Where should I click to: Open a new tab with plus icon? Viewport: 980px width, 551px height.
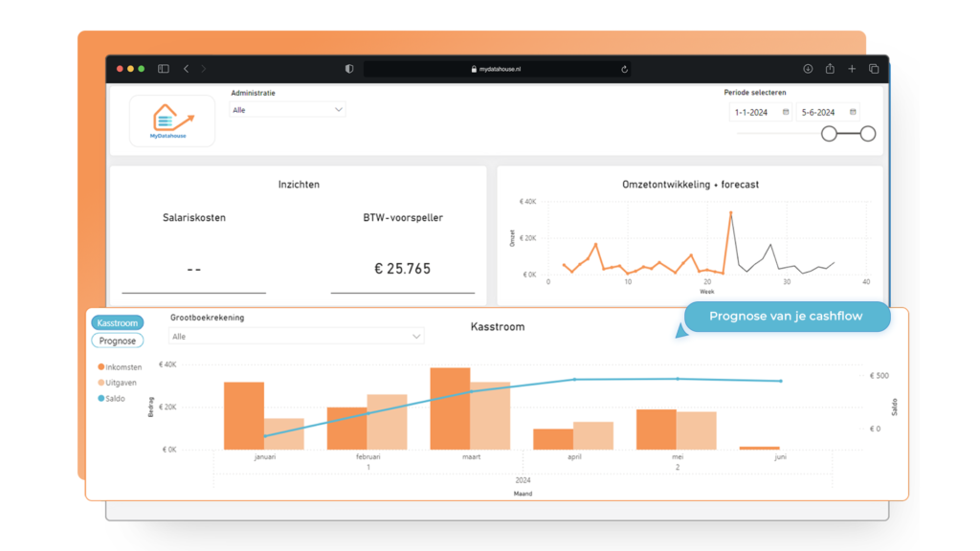[852, 69]
